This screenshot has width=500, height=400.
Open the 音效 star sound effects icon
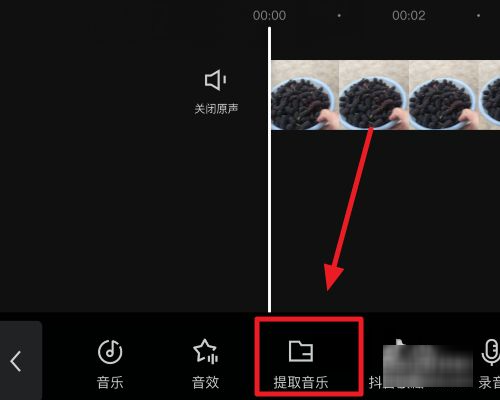coord(205,351)
